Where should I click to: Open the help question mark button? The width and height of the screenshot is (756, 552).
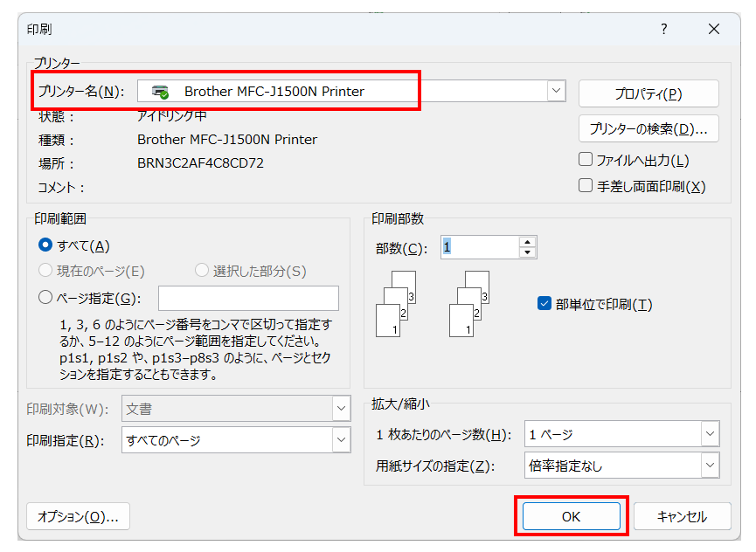point(664,29)
